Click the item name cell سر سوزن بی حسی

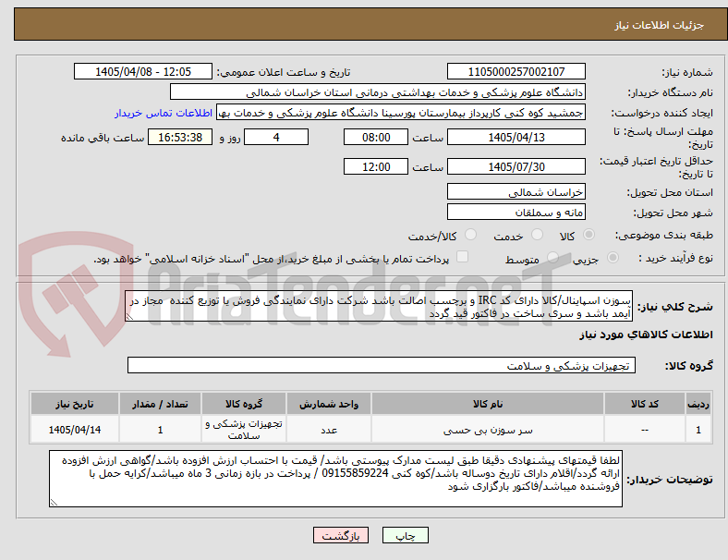(x=488, y=430)
